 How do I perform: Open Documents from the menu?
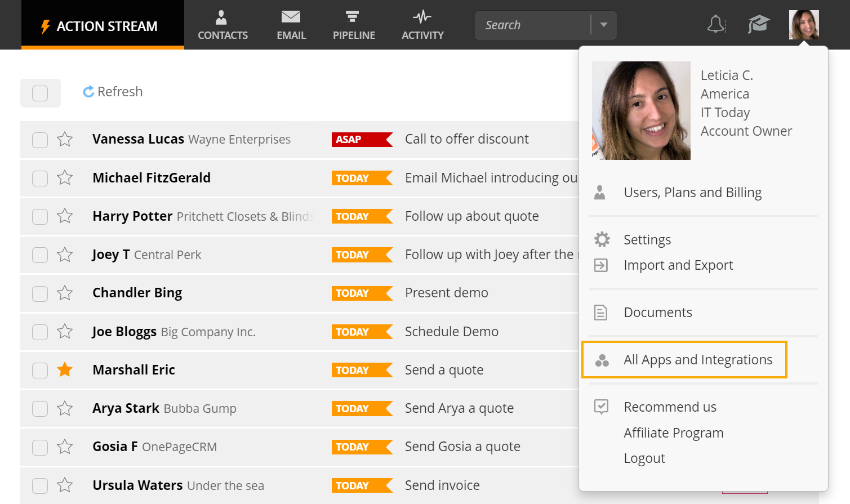tap(658, 313)
